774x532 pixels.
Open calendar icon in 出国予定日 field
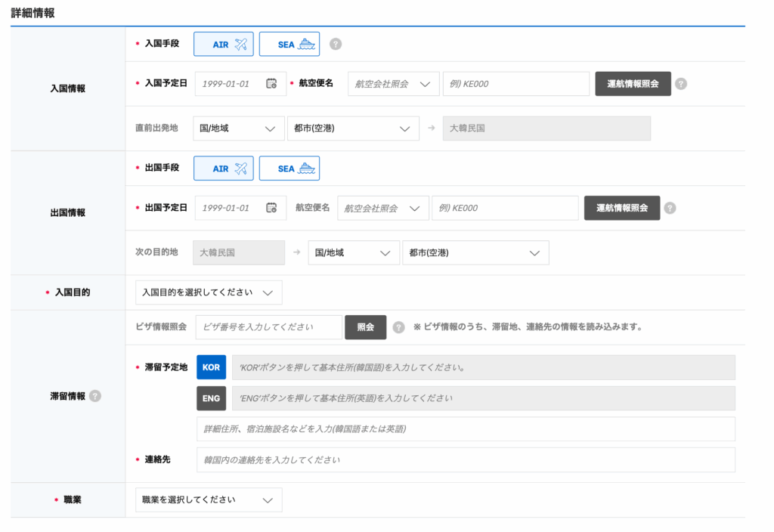tap(271, 208)
